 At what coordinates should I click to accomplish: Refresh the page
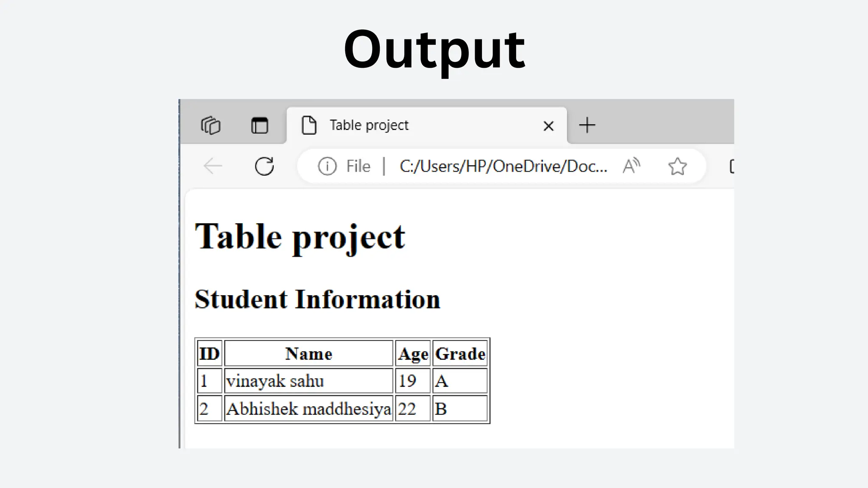click(264, 166)
